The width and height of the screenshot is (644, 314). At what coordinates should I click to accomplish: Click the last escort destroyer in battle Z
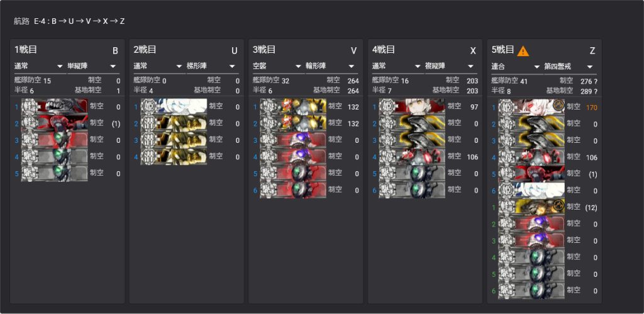tap(531, 290)
